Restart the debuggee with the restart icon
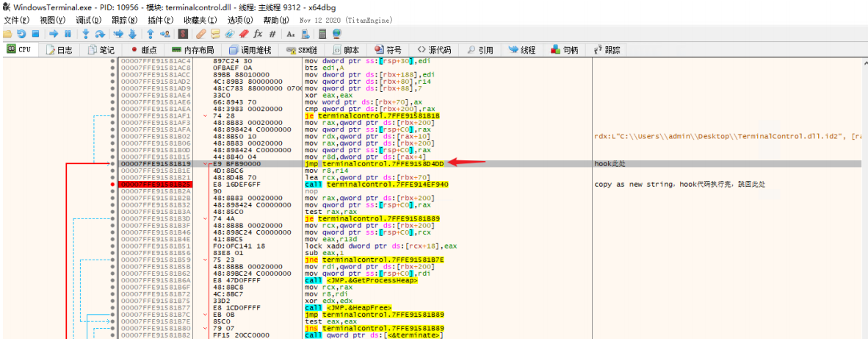The width and height of the screenshot is (868, 339). click(21, 34)
